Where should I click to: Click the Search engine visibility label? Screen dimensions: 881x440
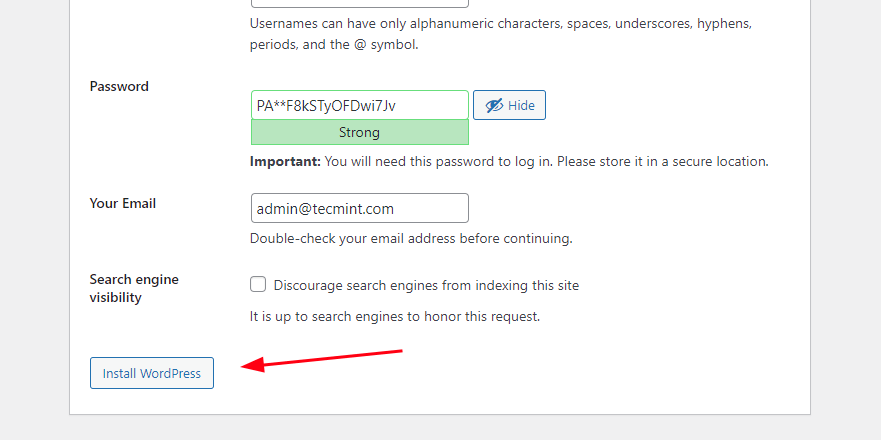pos(134,288)
